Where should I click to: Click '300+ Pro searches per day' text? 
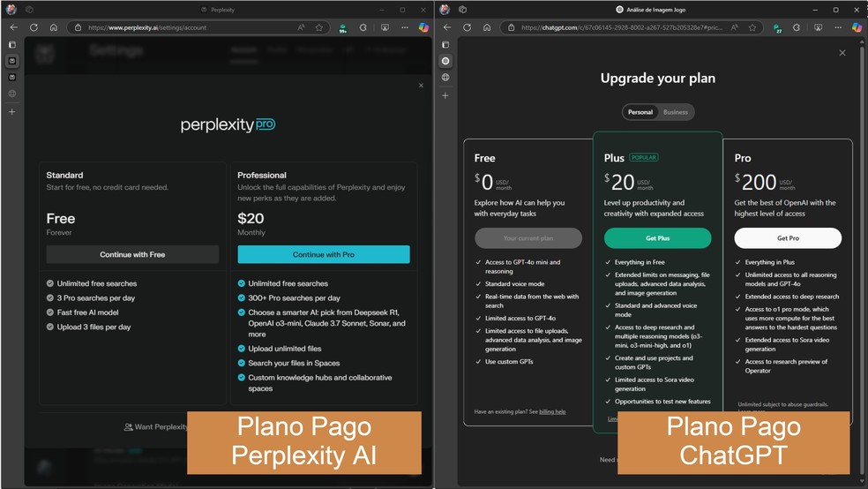[x=294, y=298]
